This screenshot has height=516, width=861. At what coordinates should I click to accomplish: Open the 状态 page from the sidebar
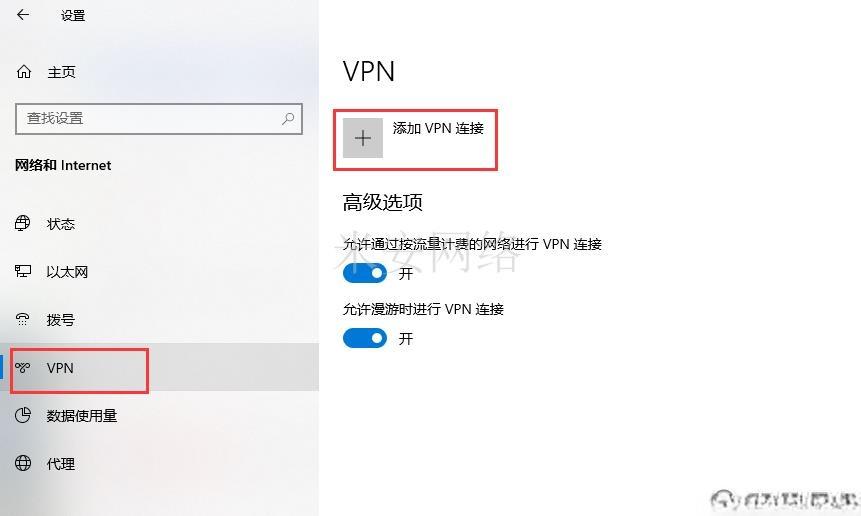pos(61,224)
